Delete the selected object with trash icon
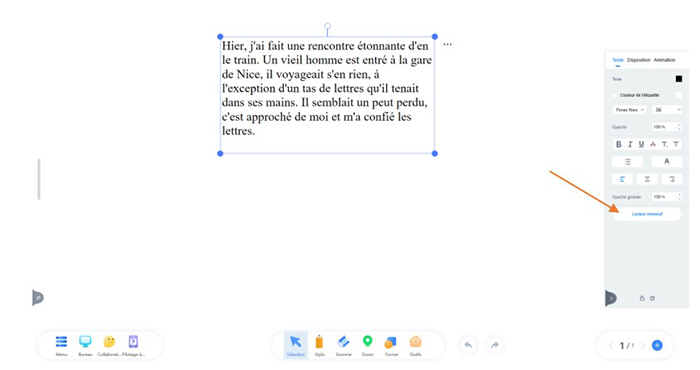This screenshot has height=370, width=700. point(652,298)
